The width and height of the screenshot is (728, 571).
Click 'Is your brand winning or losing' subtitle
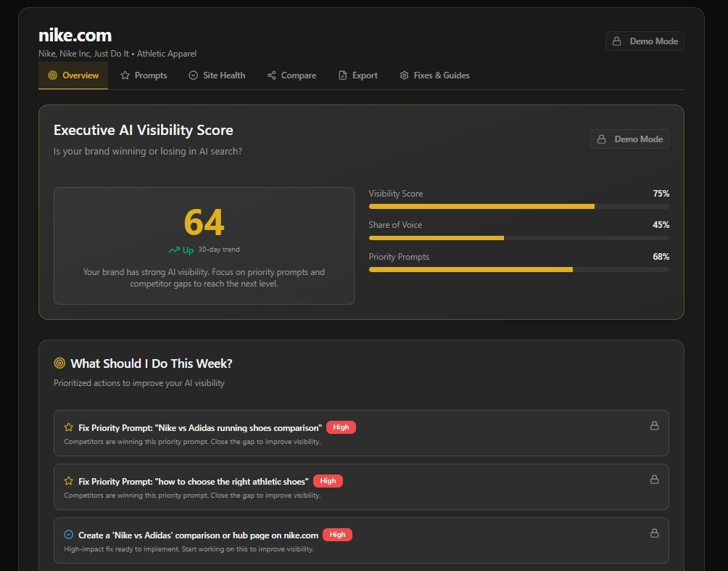tap(148, 152)
